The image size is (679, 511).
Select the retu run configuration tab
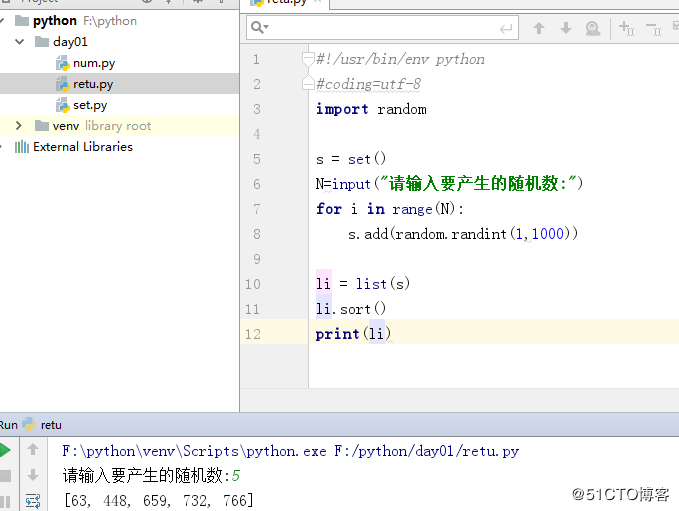(42, 425)
